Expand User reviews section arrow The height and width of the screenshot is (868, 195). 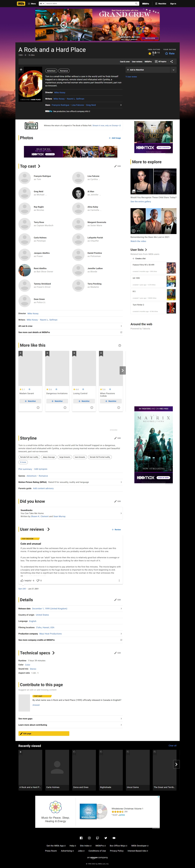click(49, 529)
